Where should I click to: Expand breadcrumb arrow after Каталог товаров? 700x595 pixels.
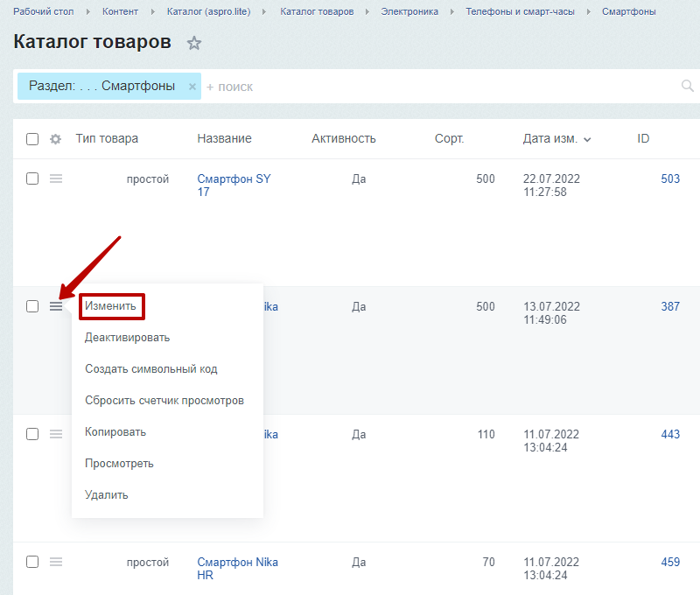click(x=367, y=11)
